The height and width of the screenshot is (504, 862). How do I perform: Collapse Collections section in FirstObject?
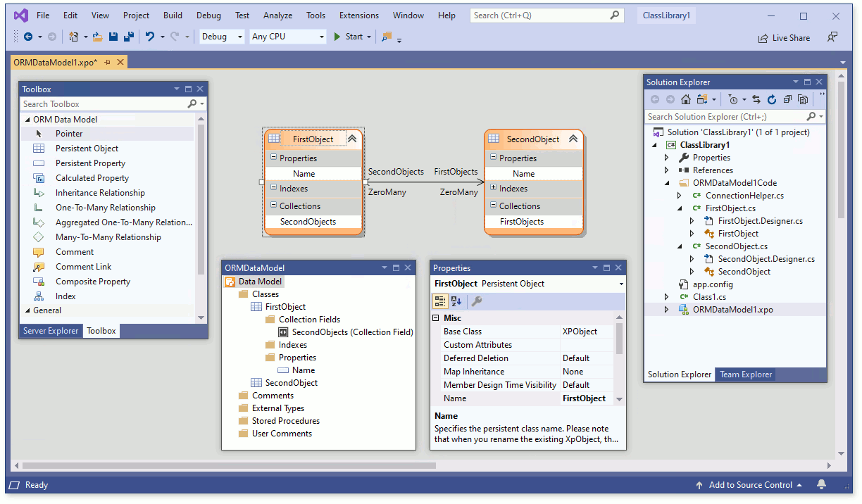click(273, 206)
